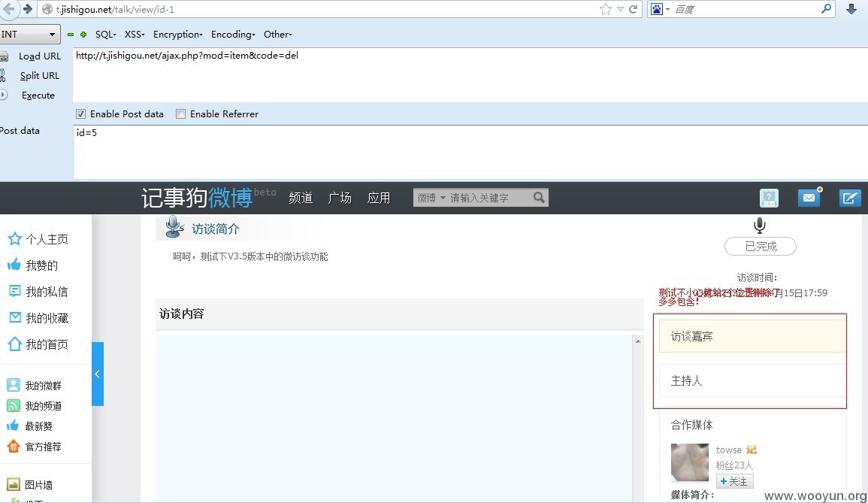Click the Execute button label
The image size is (868, 503).
pyautogui.click(x=38, y=95)
